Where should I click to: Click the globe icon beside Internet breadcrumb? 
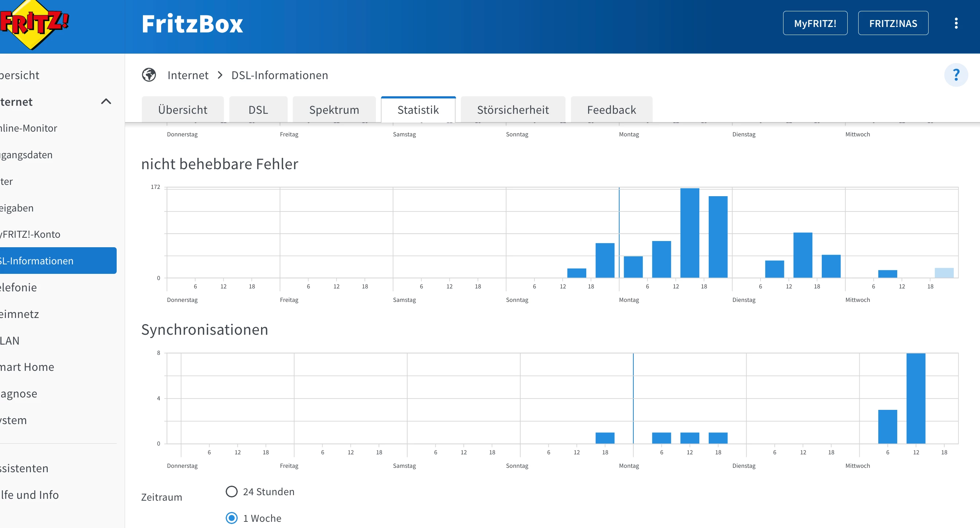coord(149,75)
